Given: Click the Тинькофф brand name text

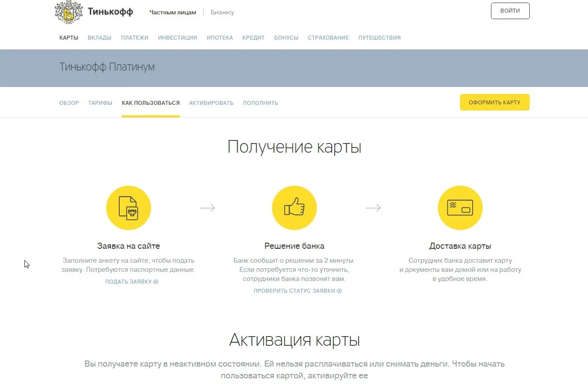Looking at the screenshot, I should (x=111, y=12).
